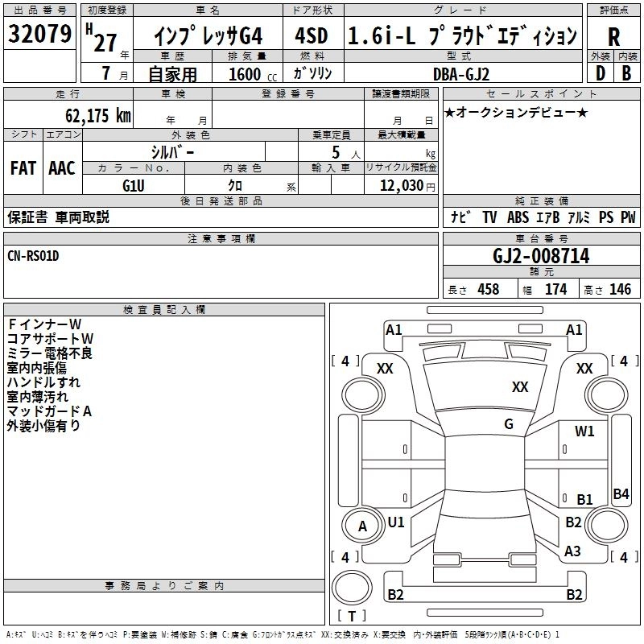The image size is (644, 644).
Task: Select the color code G1U
Action: (134, 185)
